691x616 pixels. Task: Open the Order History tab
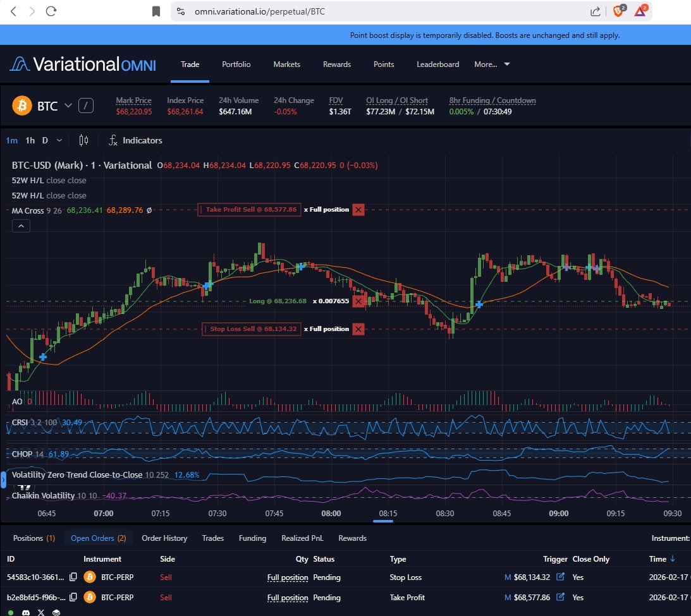tap(164, 538)
